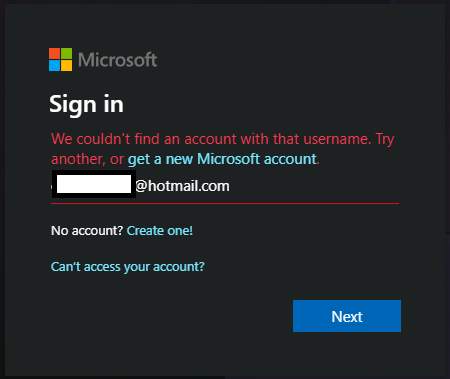Click the yellow square of Microsoft logo

(x=66, y=65)
